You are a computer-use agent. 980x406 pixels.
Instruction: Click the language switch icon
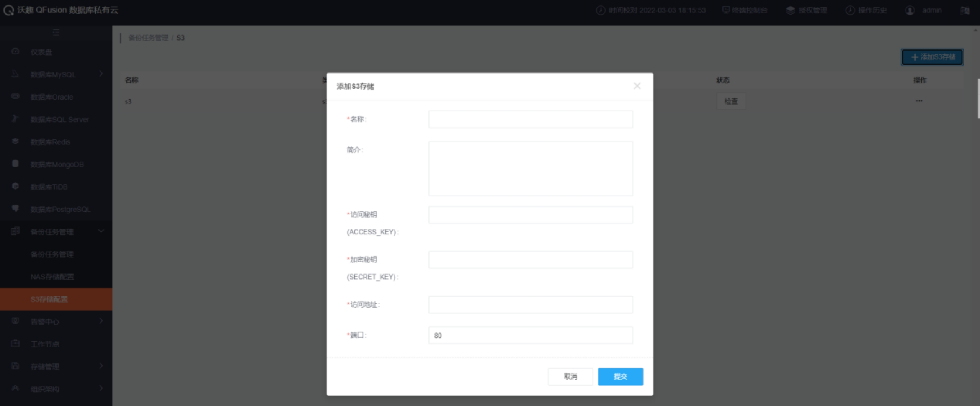[x=965, y=10]
